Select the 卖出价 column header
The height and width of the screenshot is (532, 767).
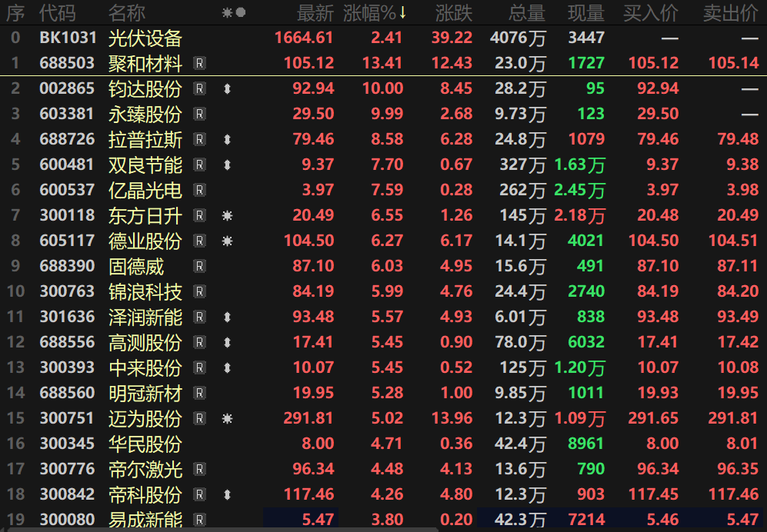[x=731, y=13]
